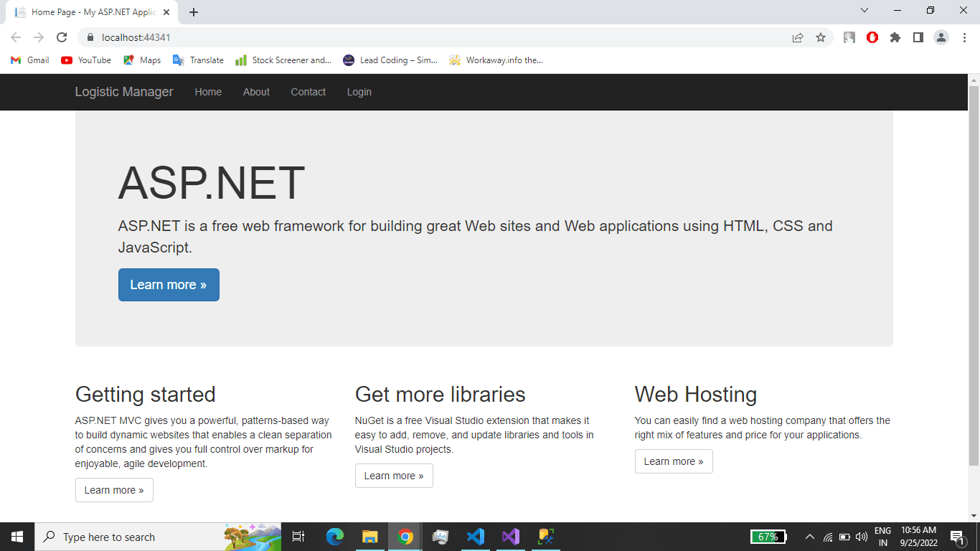Click Learn more under Get more libraries
The height and width of the screenshot is (551, 980).
394,476
